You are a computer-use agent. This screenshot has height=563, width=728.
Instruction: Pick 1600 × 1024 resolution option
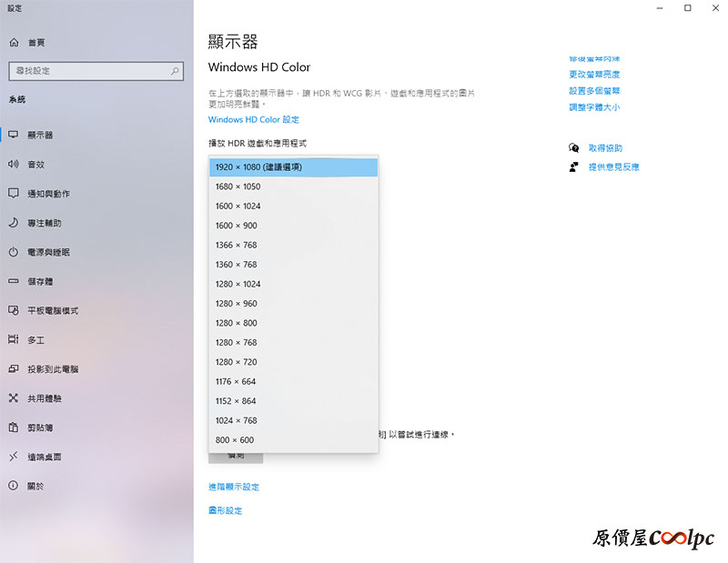[x=293, y=206]
